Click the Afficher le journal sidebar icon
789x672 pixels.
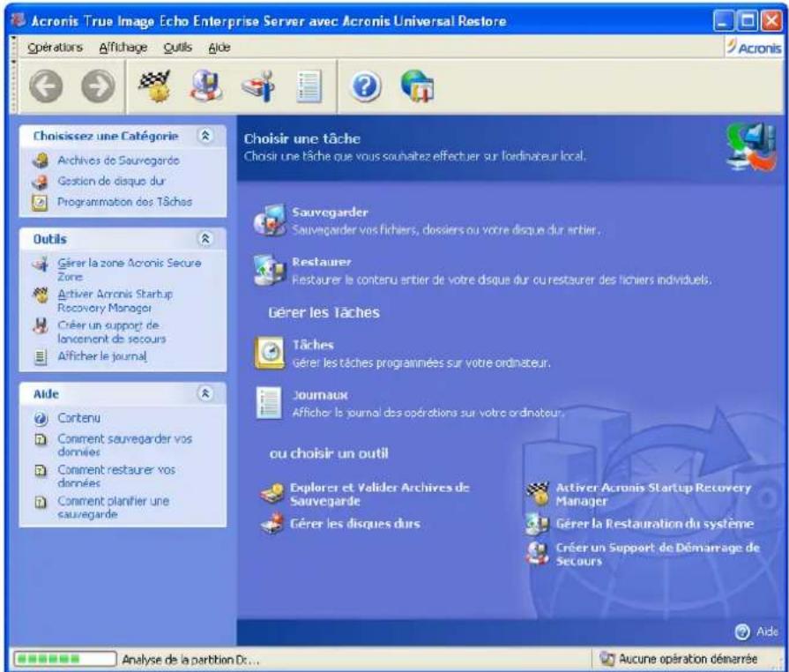click(x=41, y=357)
